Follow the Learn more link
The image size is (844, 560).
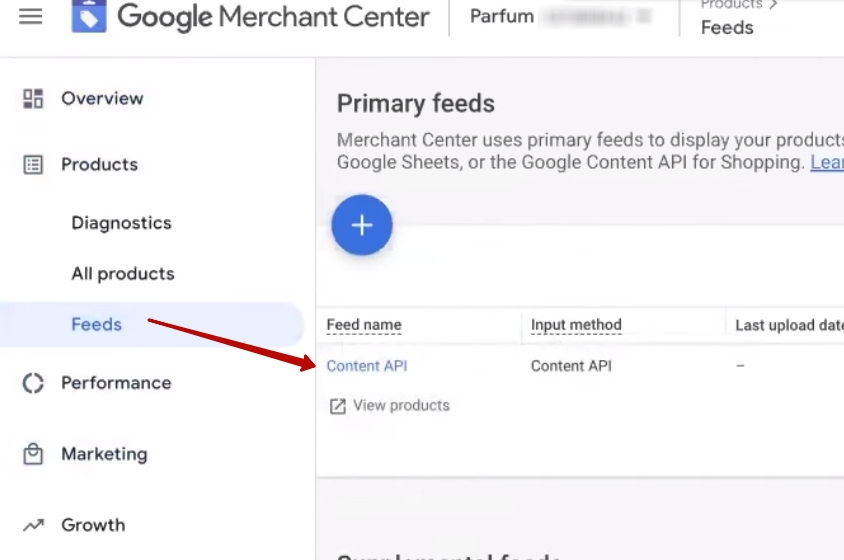pos(826,163)
